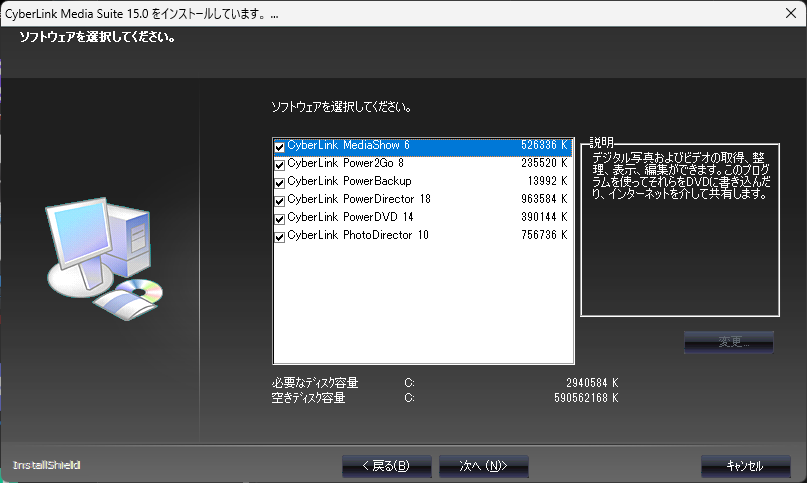Uncheck the CyberLink Power2Go 8 checkbox

point(279,165)
